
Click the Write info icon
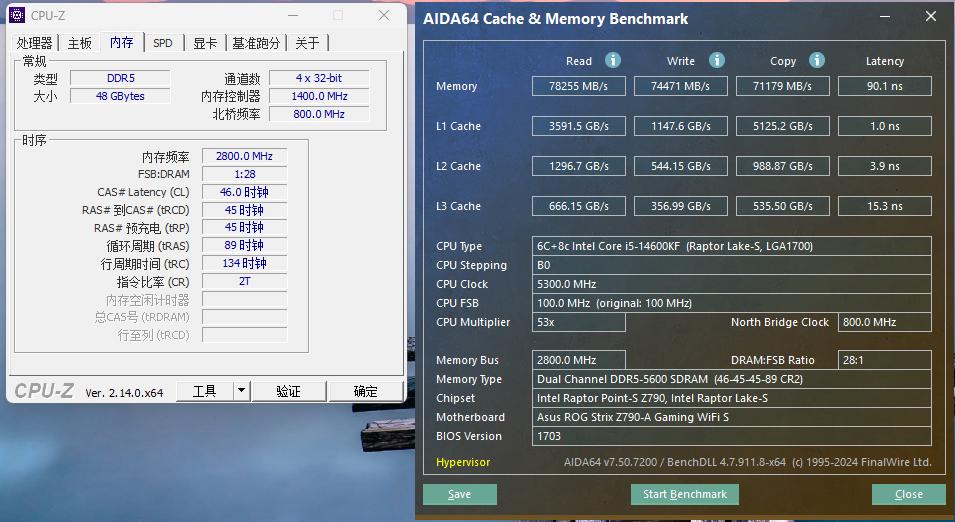pos(717,60)
